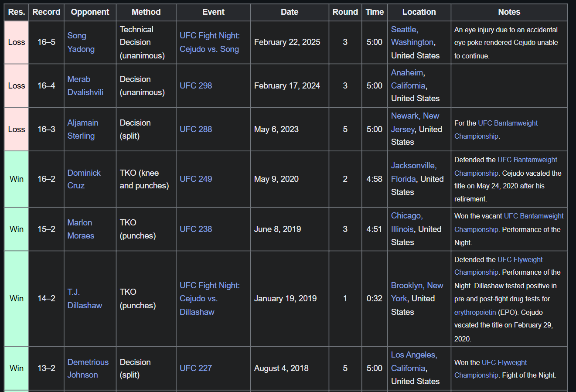Screen dimensions: 576x392
Task: Follow the Newark, New Jersey location link
Action: point(415,123)
